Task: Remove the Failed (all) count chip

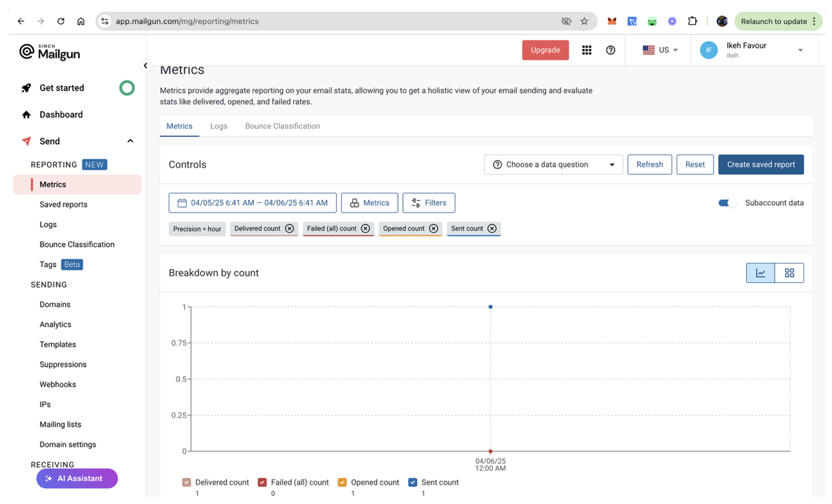Action: [x=365, y=229]
